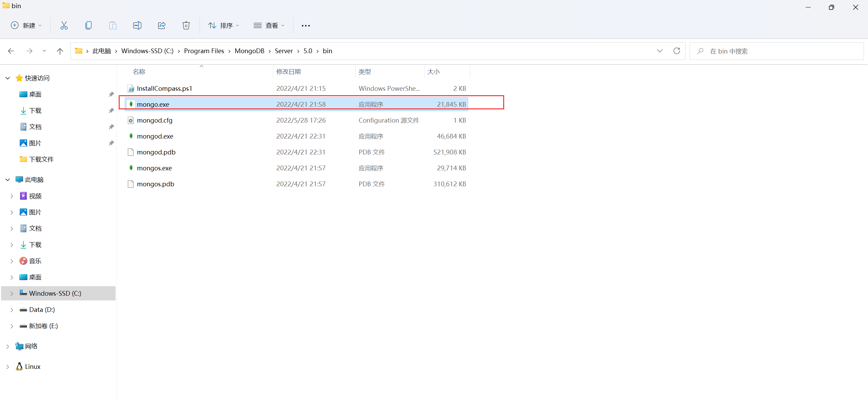The height and width of the screenshot is (401, 868).
Task: Select the mongod.exe file
Action: pyautogui.click(x=155, y=136)
